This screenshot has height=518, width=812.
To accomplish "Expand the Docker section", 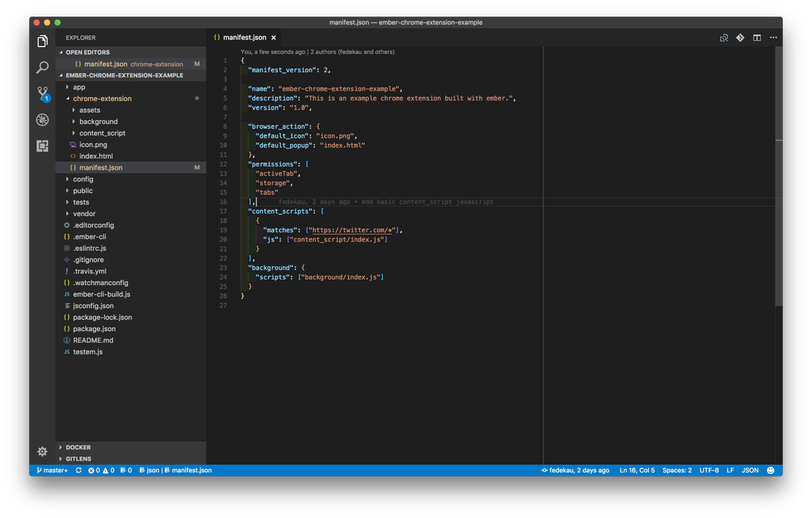I will point(131,448).
